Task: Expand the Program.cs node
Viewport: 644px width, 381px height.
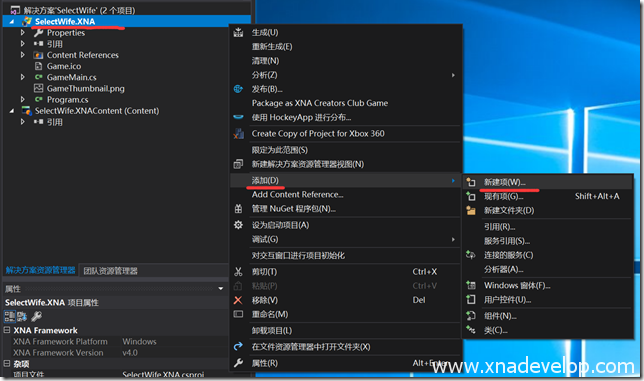Action: coord(23,99)
